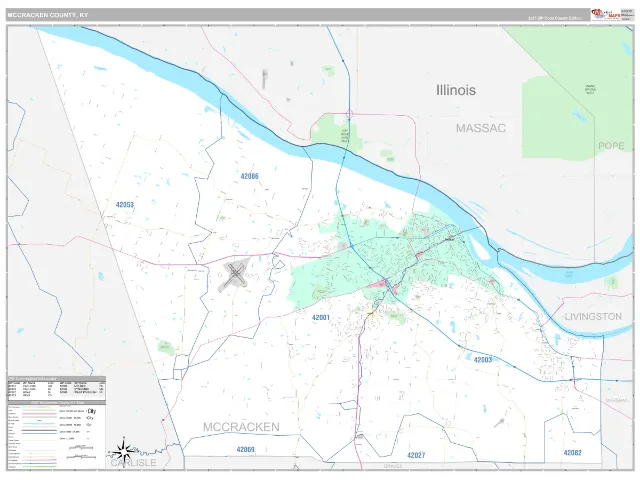
Task: Click the "LIVINGSTON" county label
Action: (593, 316)
